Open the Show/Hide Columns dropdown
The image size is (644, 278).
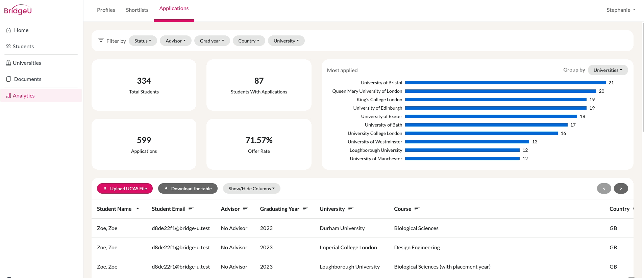point(252,189)
